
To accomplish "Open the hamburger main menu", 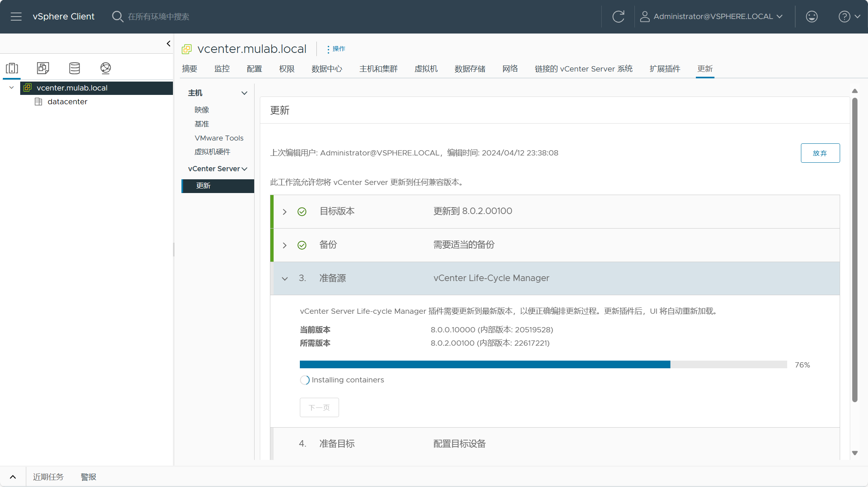I will point(16,17).
